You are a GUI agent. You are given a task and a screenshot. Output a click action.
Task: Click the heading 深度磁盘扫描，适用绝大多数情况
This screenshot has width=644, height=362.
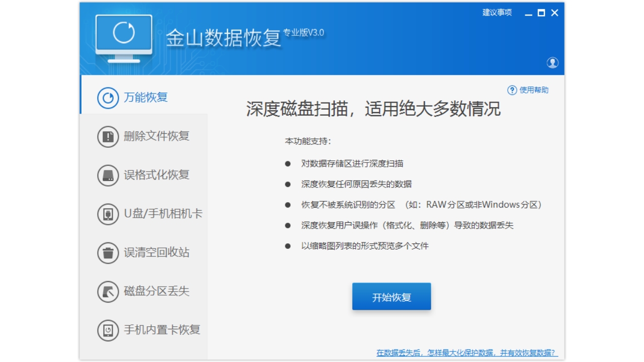click(x=373, y=109)
